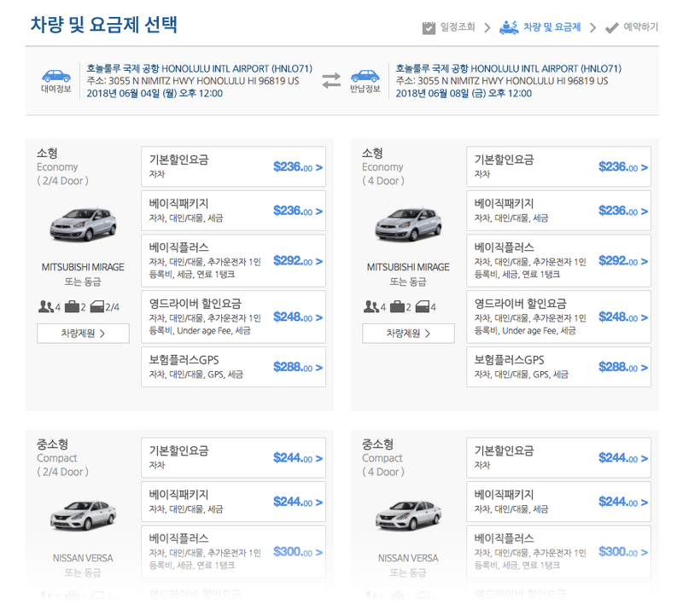Choose 베이직플러스 $292 for Economy 4 Door
This screenshot has height=616, width=683.
click(x=558, y=260)
